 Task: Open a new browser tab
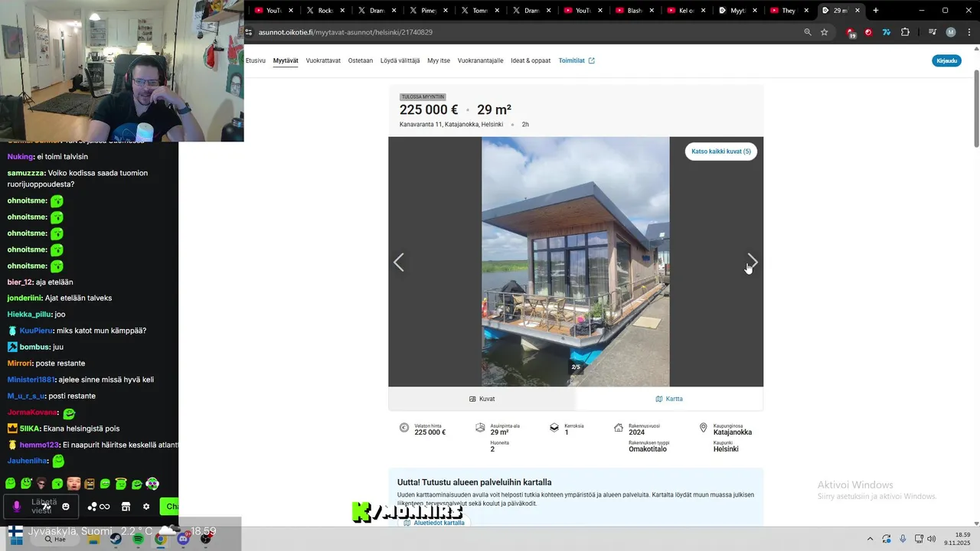click(876, 11)
